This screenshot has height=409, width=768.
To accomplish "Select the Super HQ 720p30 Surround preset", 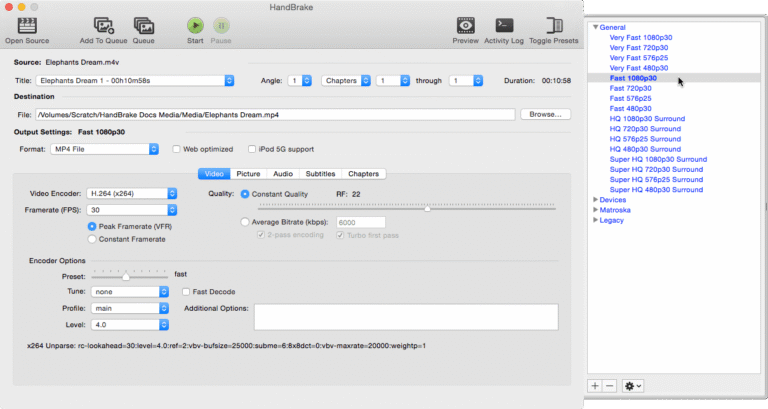I will [x=656, y=169].
